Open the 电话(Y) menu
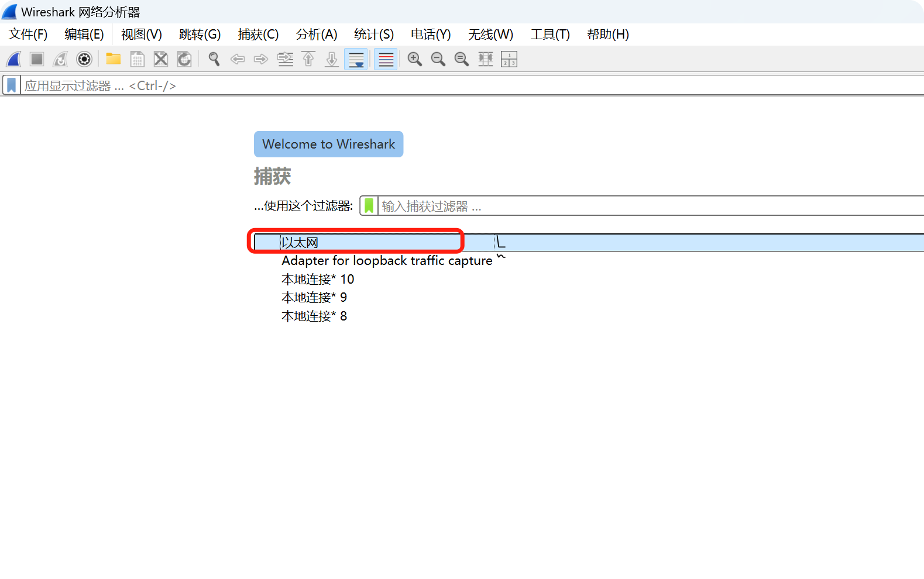This screenshot has width=924, height=579. tap(431, 35)
